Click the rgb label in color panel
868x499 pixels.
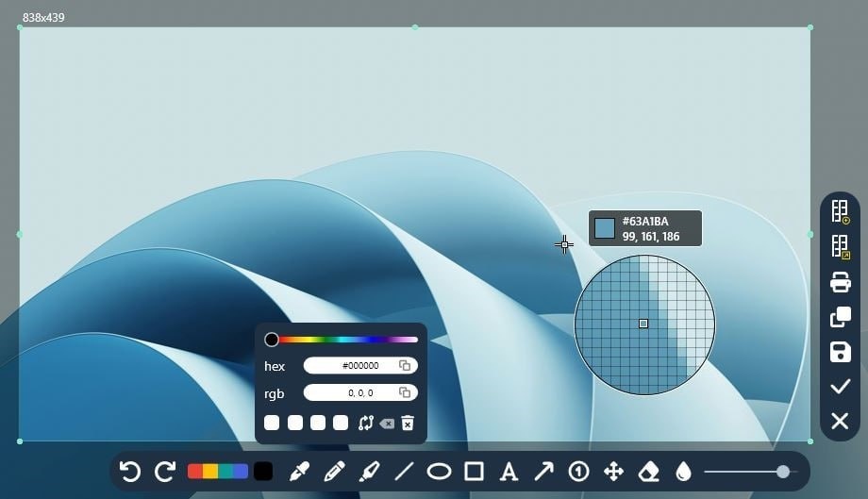pos(274,394)
